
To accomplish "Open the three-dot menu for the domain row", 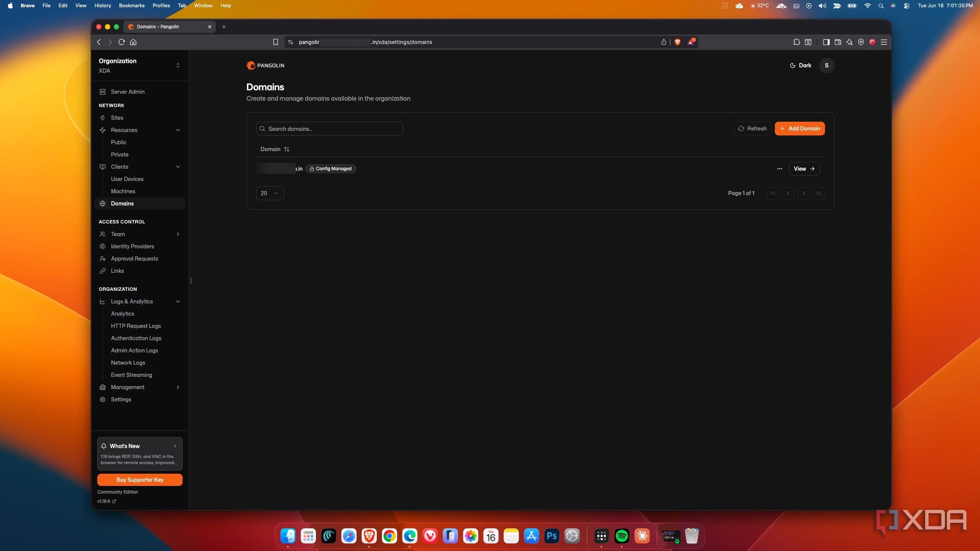I will tap(780, 169).
